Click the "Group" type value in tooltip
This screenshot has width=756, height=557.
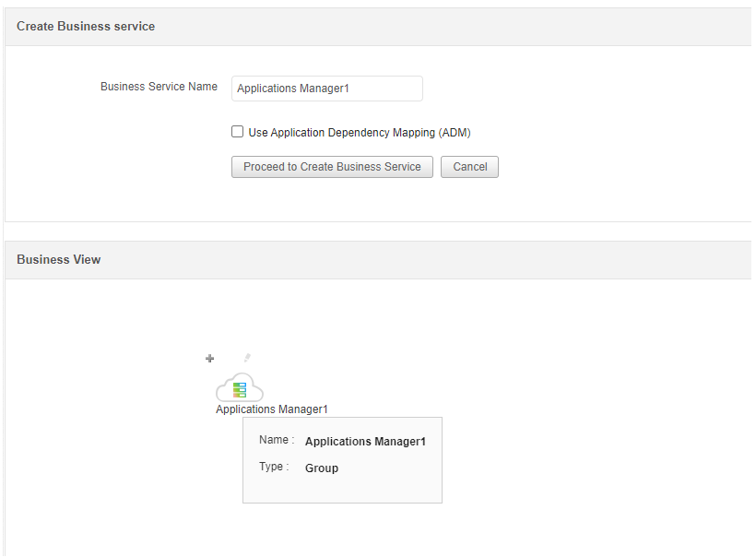(322, 468)
